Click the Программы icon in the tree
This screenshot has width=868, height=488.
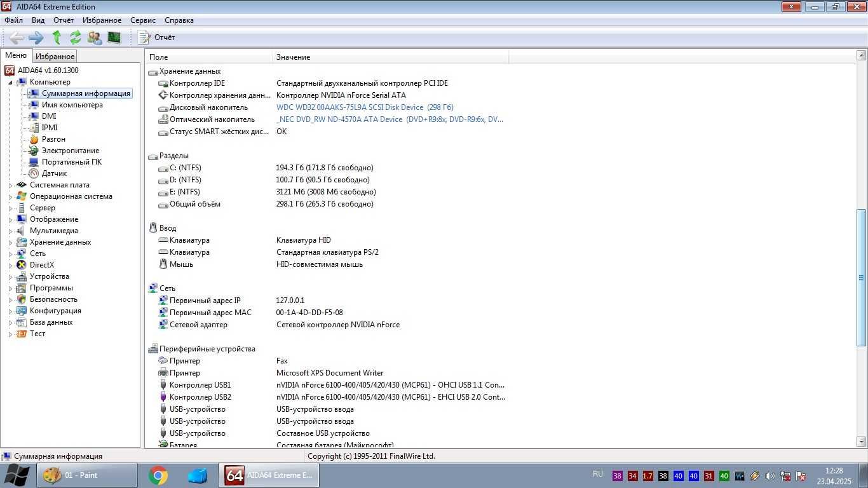pyautogui.click(x=22, y=288)
